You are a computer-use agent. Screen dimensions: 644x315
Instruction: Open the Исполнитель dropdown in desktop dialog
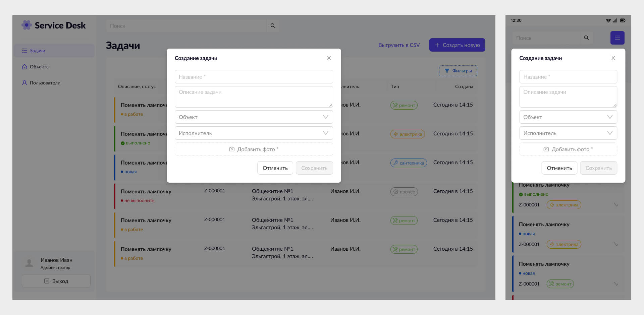[254, 133]
